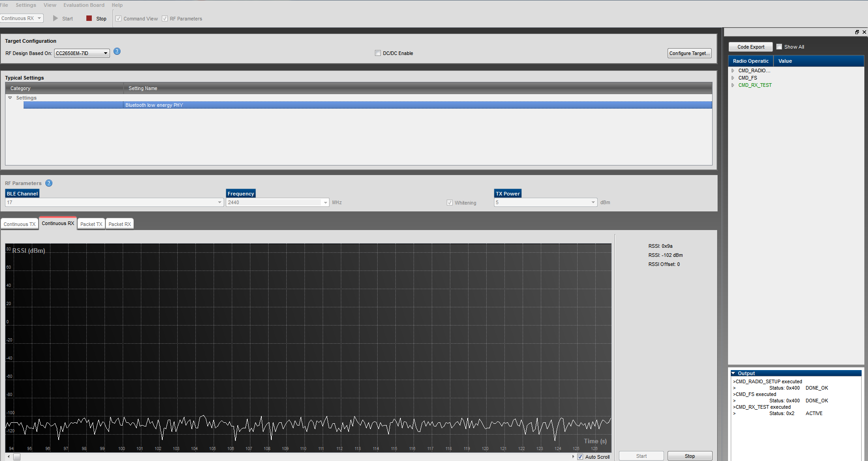
Task: Open the Help menu
Action: (117, 5)
